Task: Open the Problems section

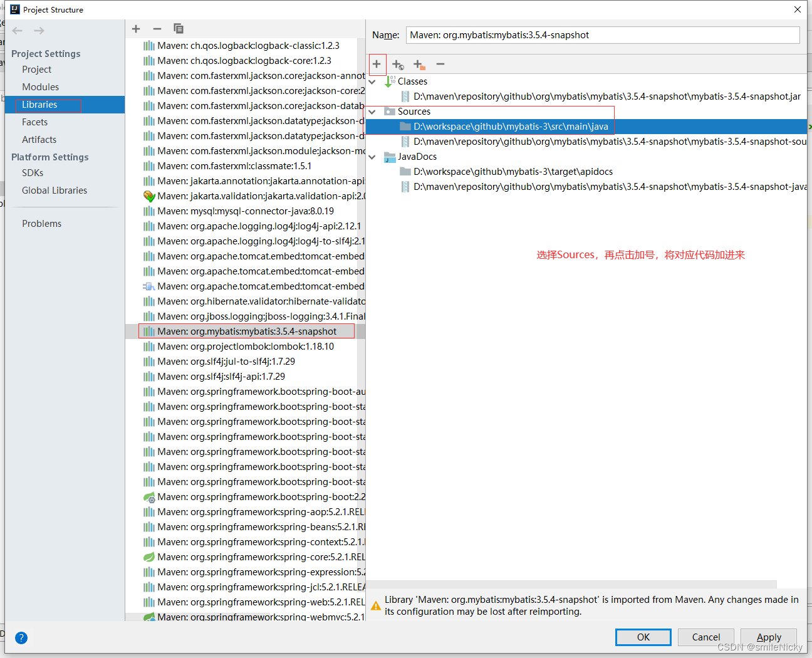Action: pos(42,224)
